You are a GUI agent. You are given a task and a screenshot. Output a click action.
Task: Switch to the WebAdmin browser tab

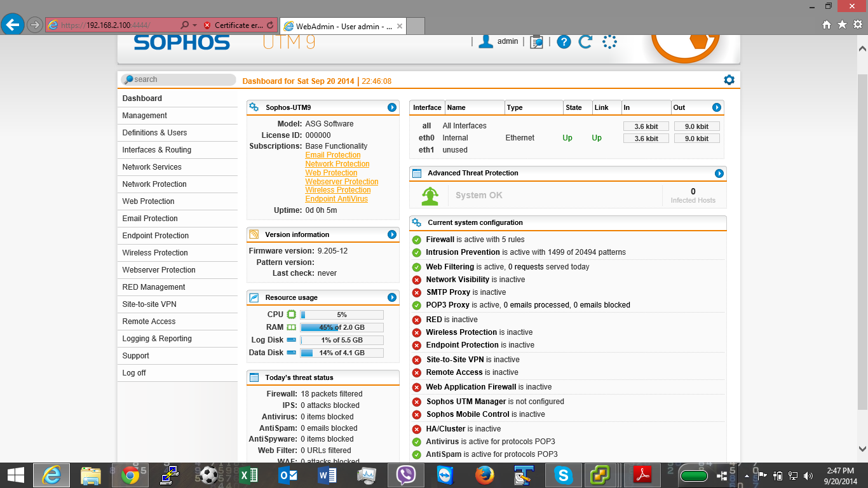[342, 26]
